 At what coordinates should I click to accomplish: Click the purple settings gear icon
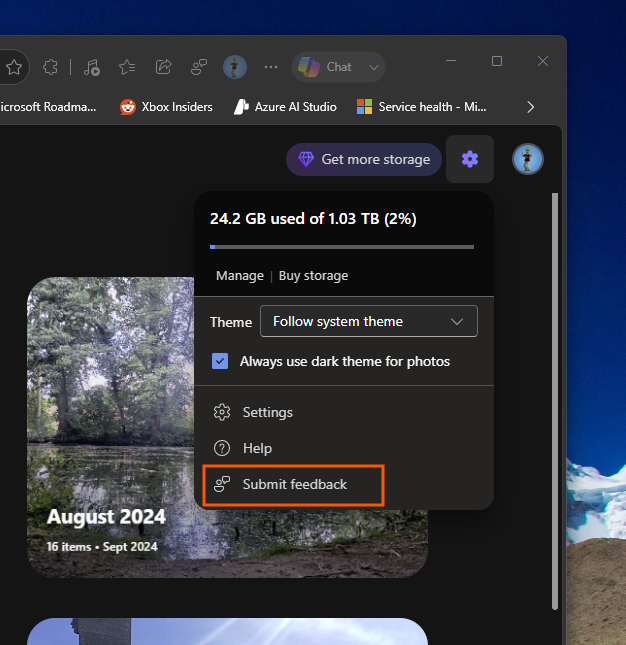click(x=470, y=159)
